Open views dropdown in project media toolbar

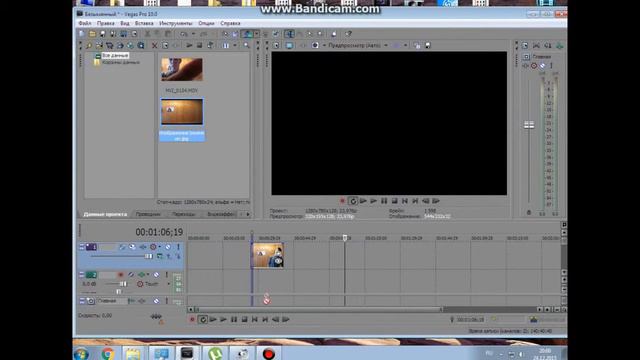235,46
